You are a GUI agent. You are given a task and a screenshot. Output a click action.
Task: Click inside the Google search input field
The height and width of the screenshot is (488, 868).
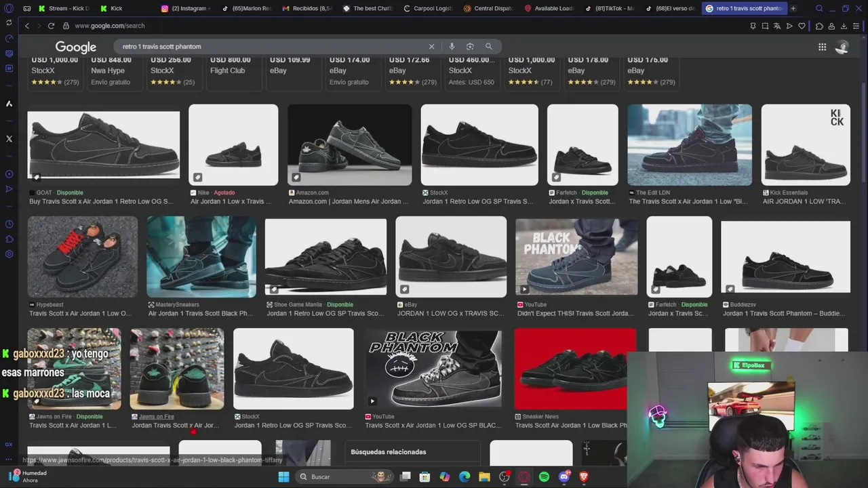point(271,47)
